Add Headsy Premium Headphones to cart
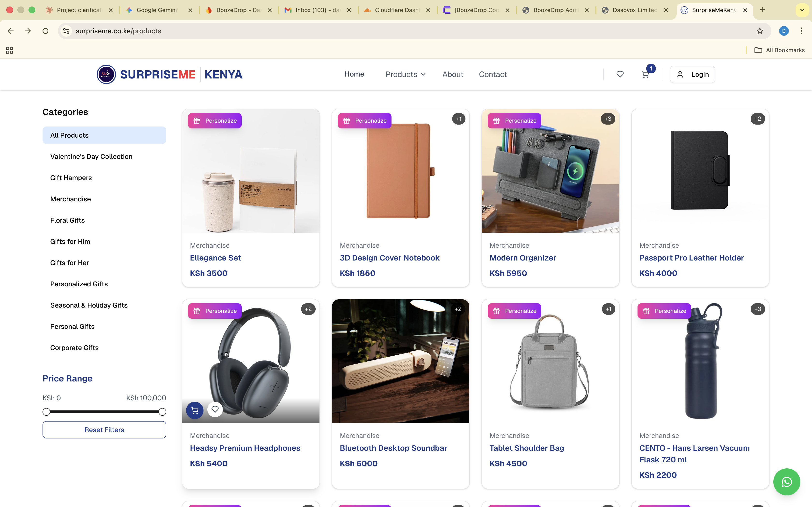 coord(195,410)
